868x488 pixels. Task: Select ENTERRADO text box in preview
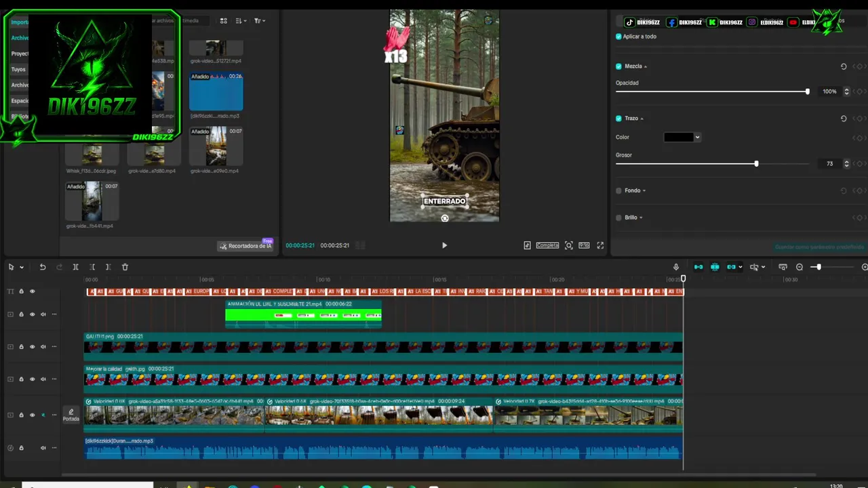click(x=445, y=201)
